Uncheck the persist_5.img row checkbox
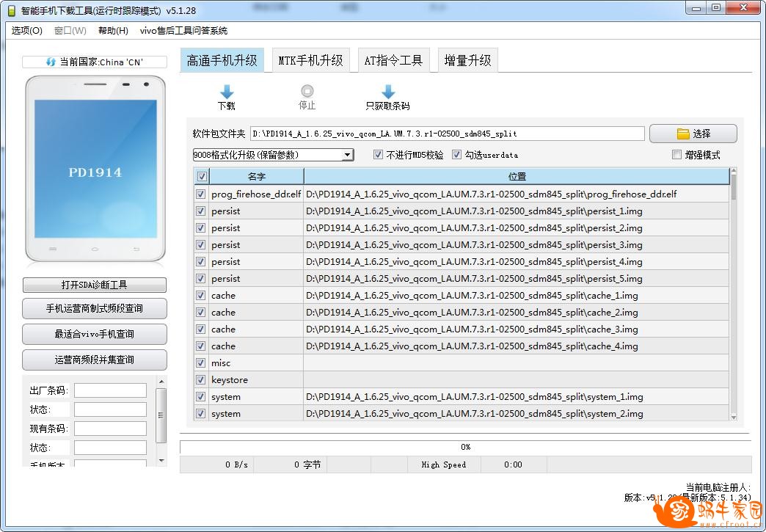Screen dimensions: 766x532 pos(200,278)
